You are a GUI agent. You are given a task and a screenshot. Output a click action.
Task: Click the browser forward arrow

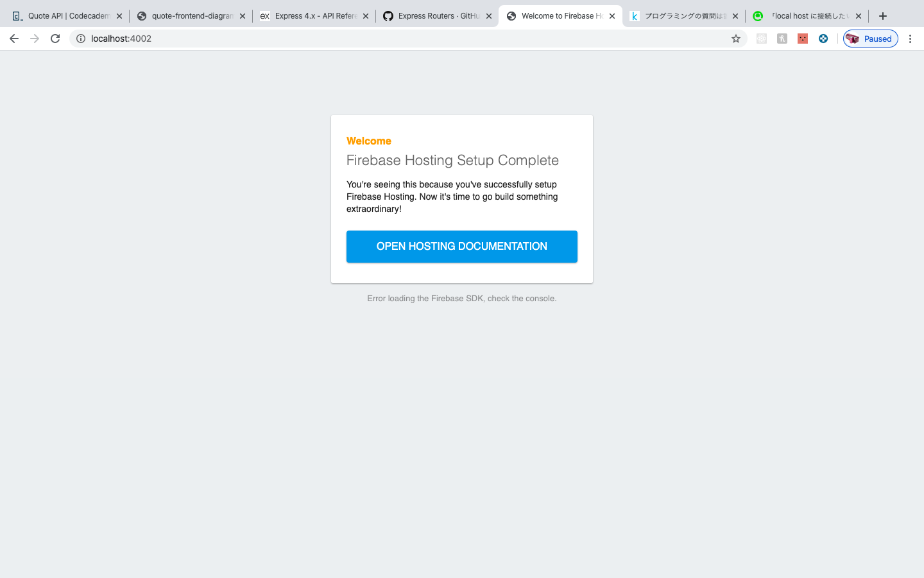pyautogui.click(x=35, y=39)
